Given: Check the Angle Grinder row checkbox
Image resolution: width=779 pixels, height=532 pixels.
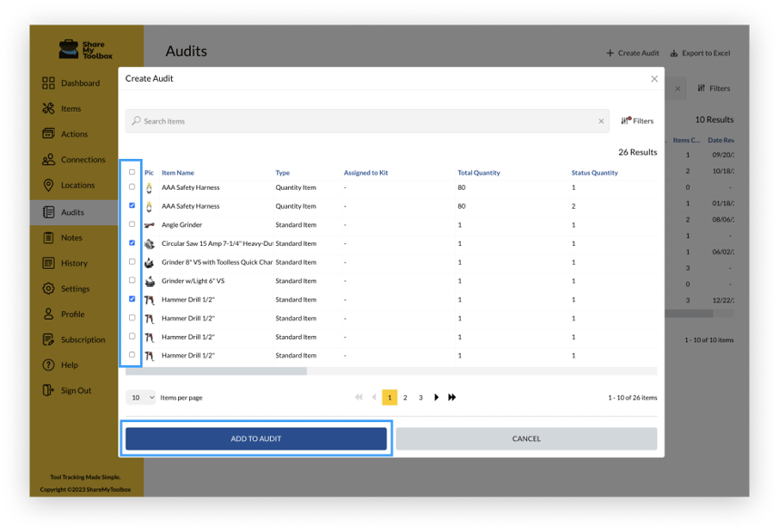Looking at the screenshot, I should (x=132, y=224).
